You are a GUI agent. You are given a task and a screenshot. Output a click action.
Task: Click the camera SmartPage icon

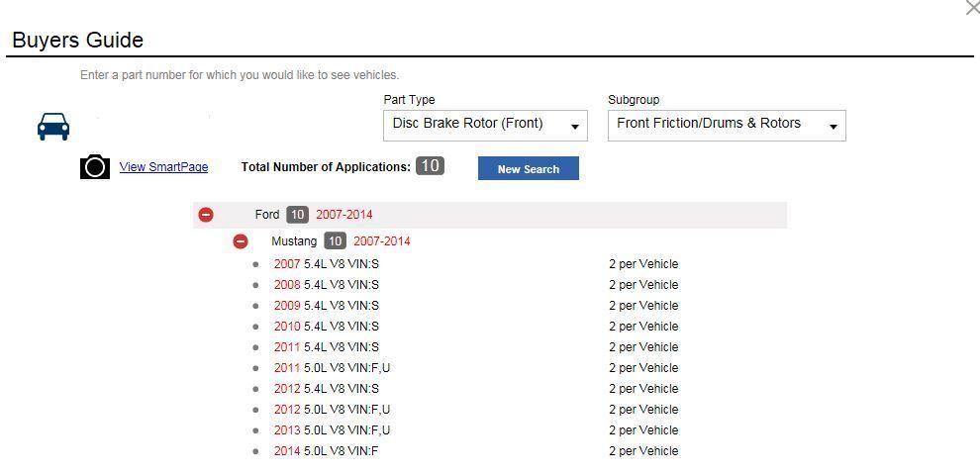95,166
